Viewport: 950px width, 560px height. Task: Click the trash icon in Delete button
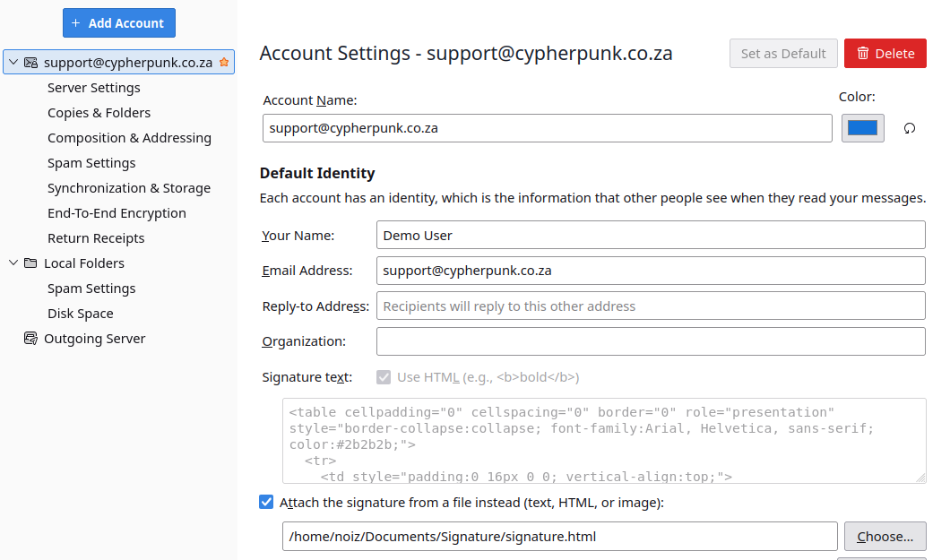pos(863,53)
